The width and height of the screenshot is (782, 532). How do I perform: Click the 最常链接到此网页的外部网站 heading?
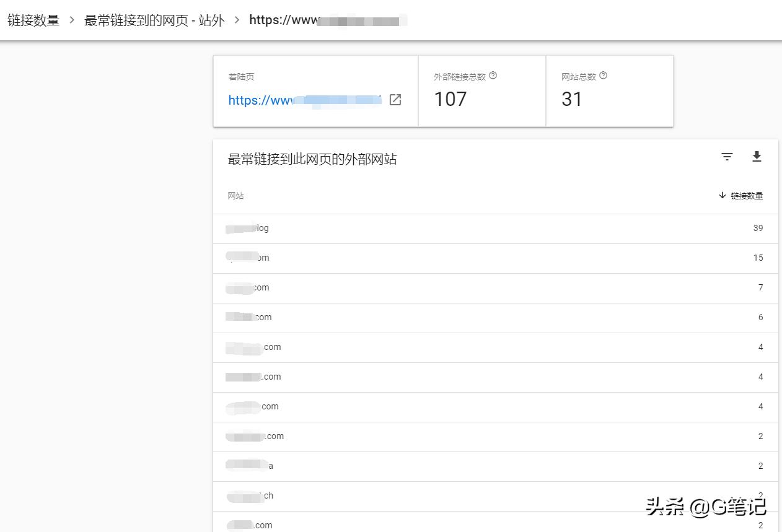[x=312, y=160]
